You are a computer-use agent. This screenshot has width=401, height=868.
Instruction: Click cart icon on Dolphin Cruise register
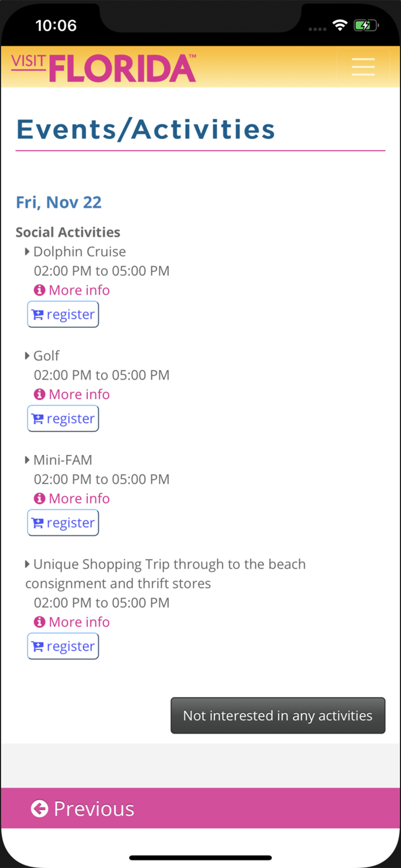point(38,315)
